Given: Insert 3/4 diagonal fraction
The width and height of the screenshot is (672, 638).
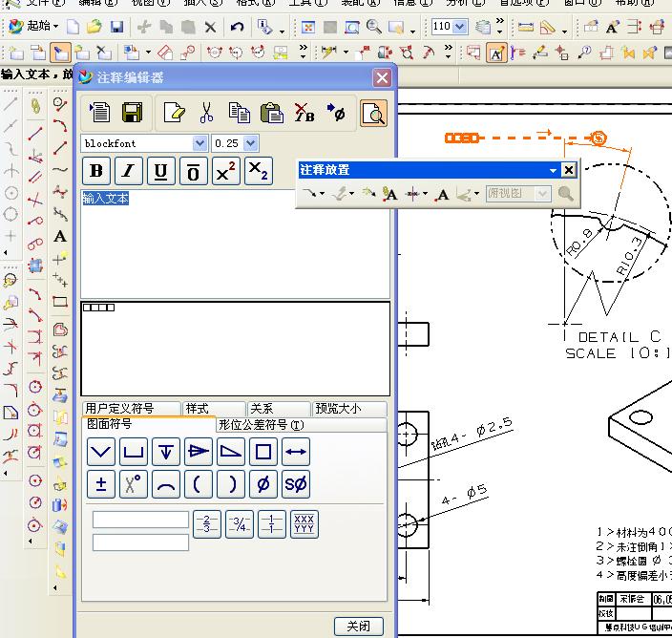Looking at the screenshot, I should 240,524.
